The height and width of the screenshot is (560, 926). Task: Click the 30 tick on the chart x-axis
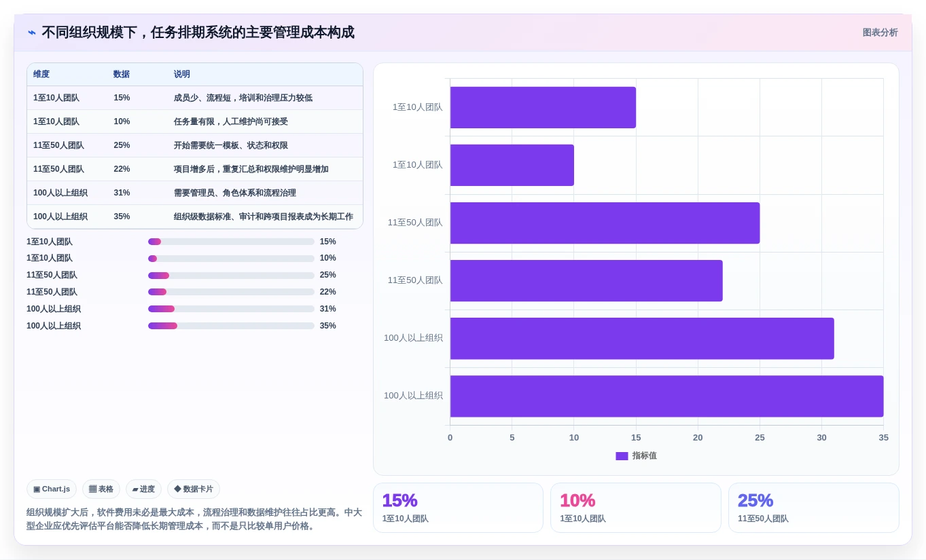click(821, 438)
